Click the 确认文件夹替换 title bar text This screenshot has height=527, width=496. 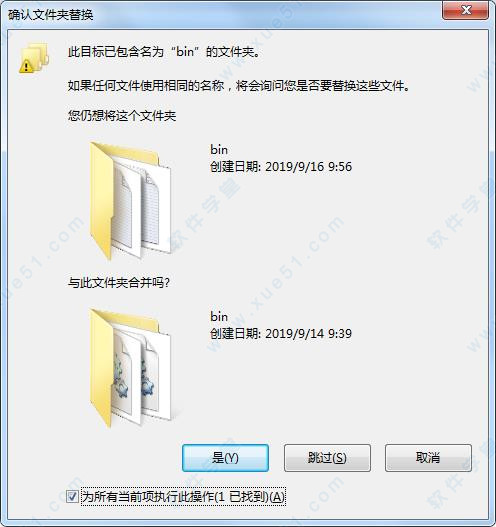51,14
